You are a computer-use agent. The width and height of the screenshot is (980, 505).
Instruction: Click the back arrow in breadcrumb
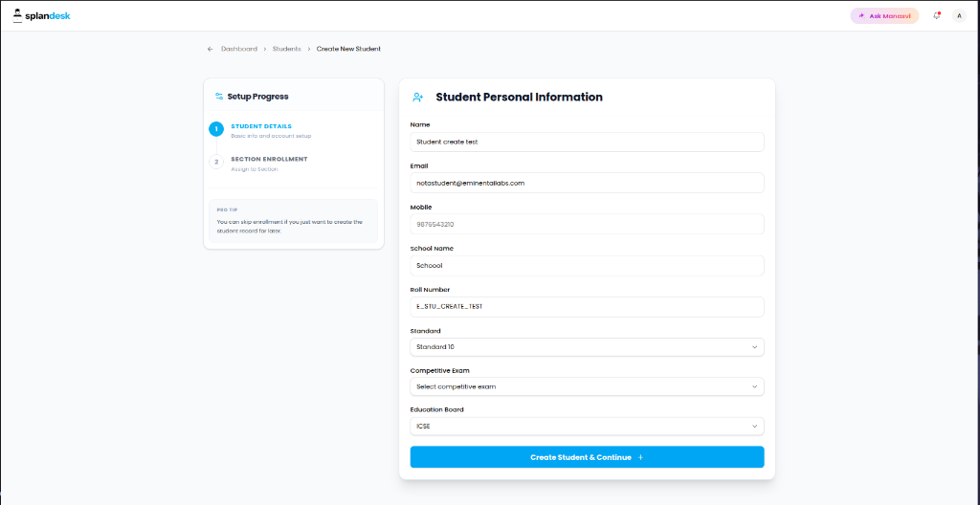click(x=210, y=49)
